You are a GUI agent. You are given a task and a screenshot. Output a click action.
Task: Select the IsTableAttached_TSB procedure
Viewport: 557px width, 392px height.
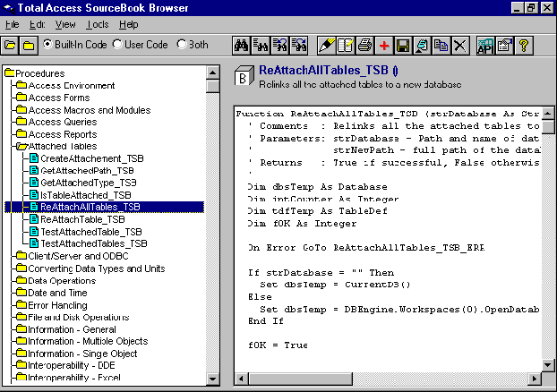86,195
